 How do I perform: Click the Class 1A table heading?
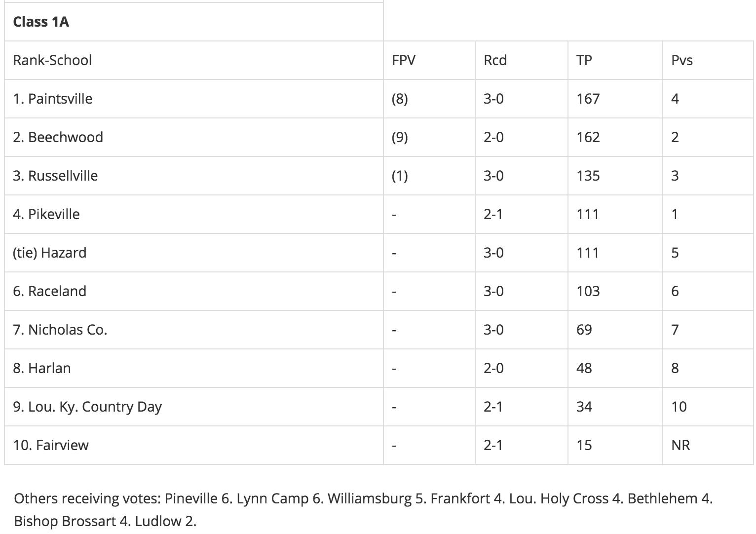click(193, 22)
